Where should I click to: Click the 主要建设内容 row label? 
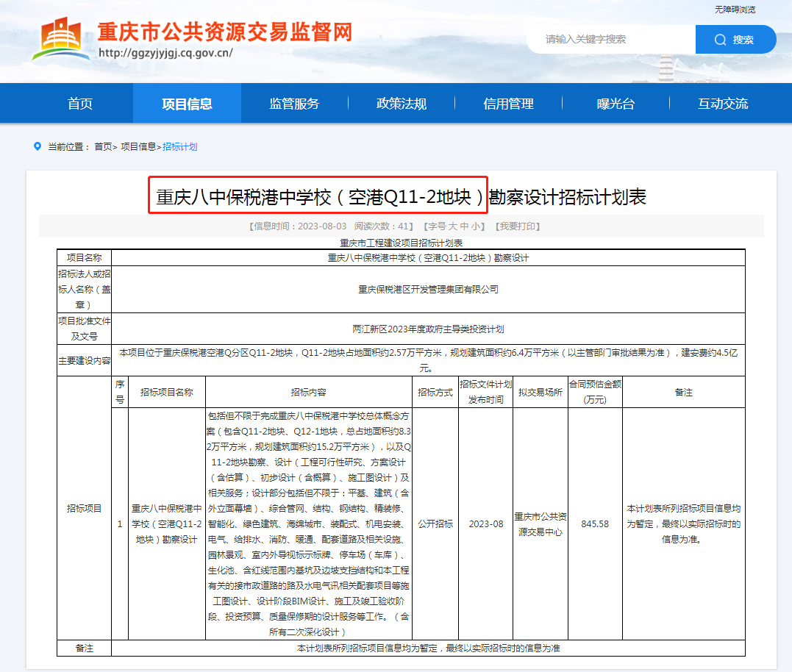pyautogui.click(x=85, y=360)
